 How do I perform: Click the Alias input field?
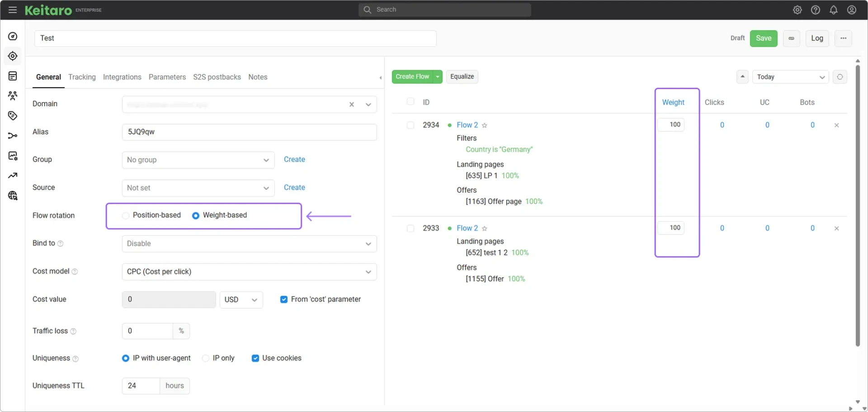249,132
